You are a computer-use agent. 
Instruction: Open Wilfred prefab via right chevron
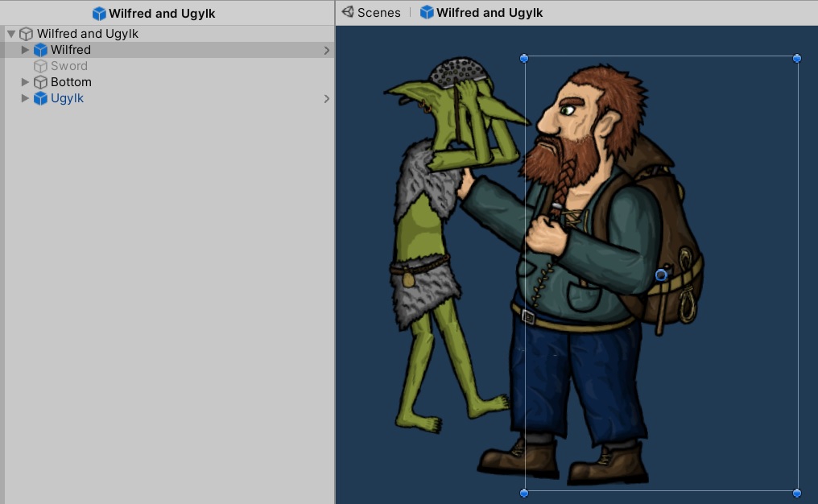point(327,51)
